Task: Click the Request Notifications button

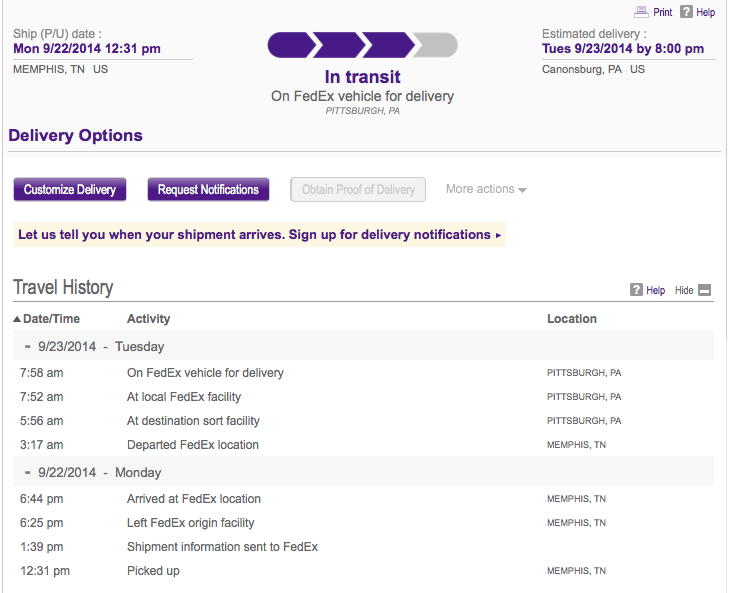Action: tap(208, 189)
